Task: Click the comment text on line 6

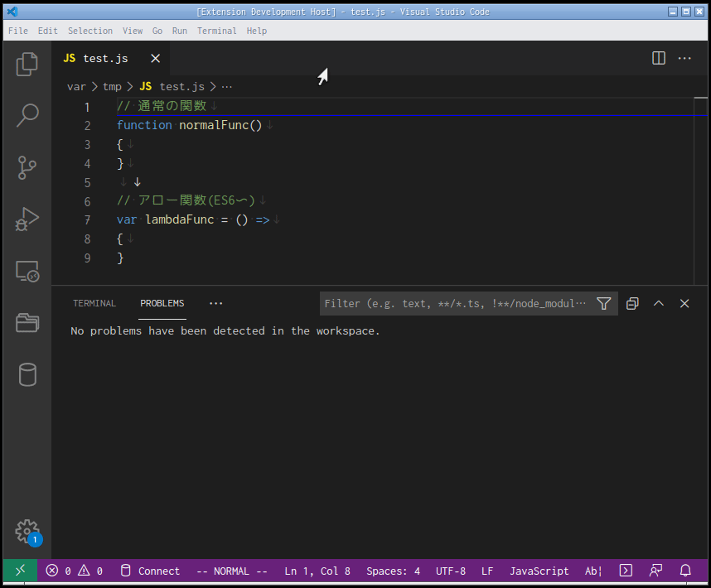Action: tap(186, 200)
